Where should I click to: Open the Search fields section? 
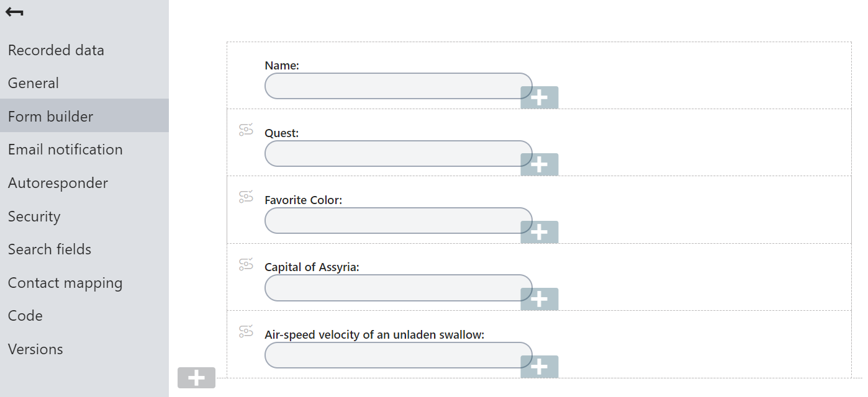(49, 249)
